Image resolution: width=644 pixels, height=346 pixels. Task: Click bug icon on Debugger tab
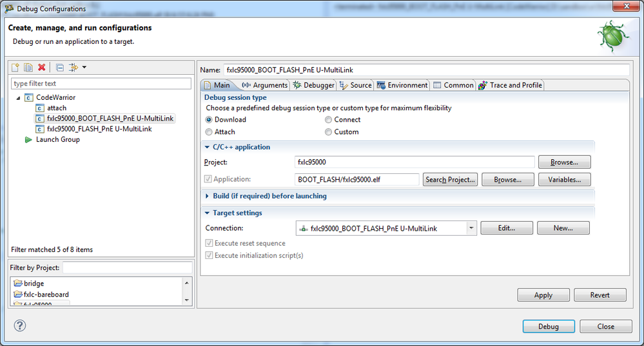point(297,85)
